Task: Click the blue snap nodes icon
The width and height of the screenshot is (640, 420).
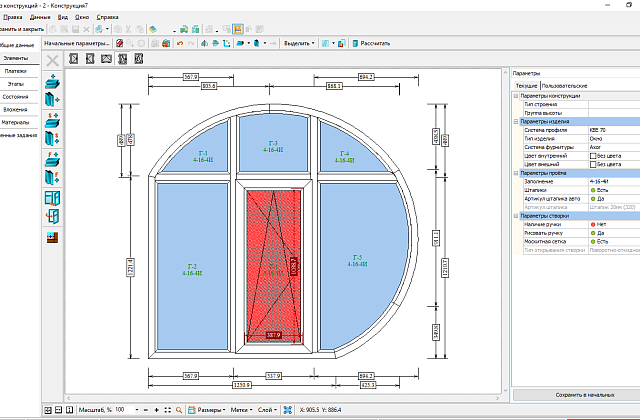Action: click(288, 410)
